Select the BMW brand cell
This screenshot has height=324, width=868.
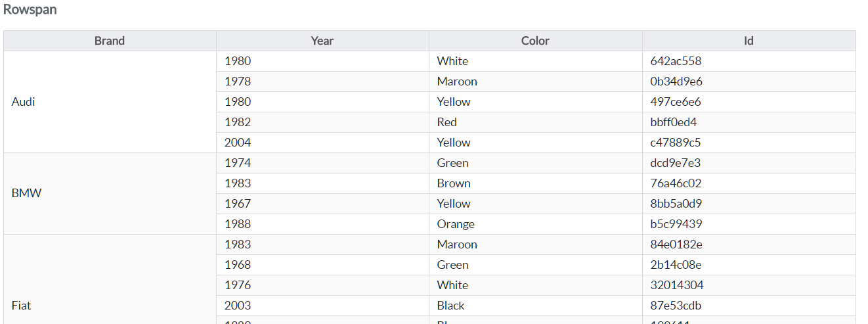(110, 194)
